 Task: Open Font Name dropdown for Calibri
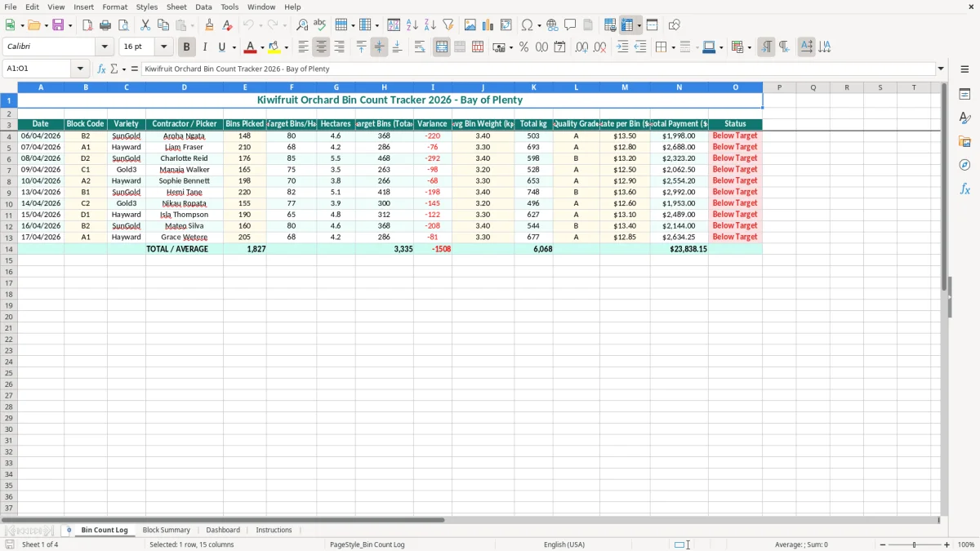105,47
